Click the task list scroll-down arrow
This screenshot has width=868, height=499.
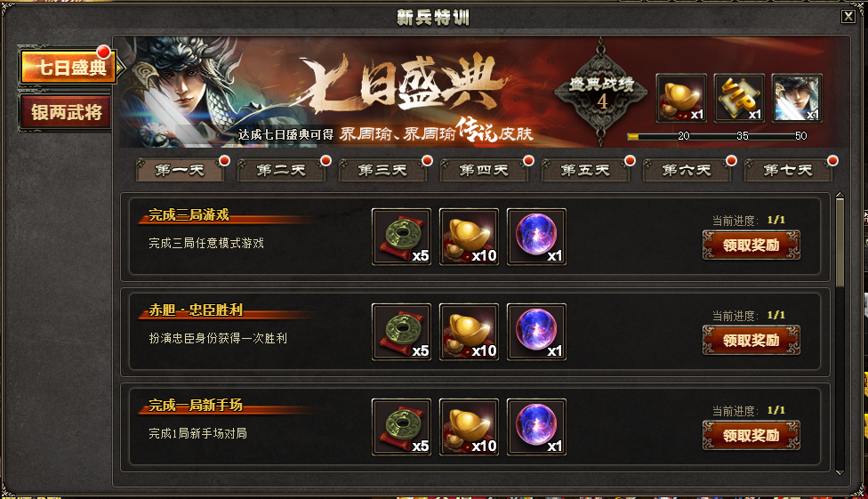840,472
